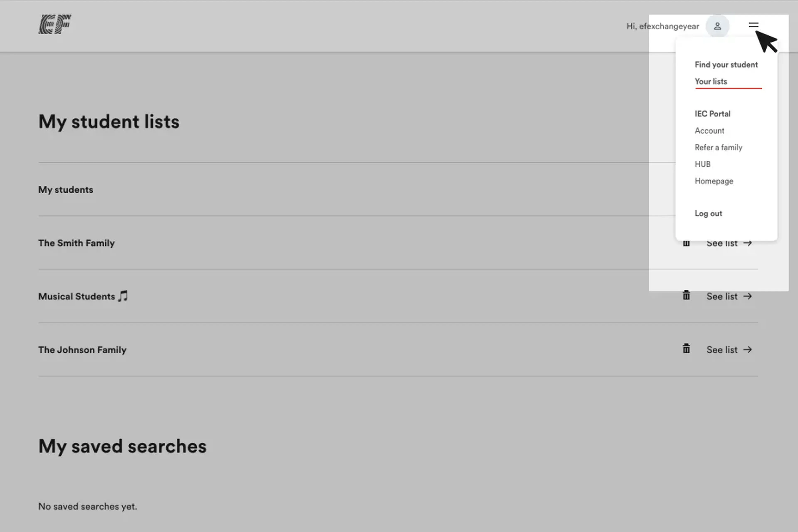Delete the Musical Students list
This screenshot has height=532, width=798.
click(x=686, y=296)
